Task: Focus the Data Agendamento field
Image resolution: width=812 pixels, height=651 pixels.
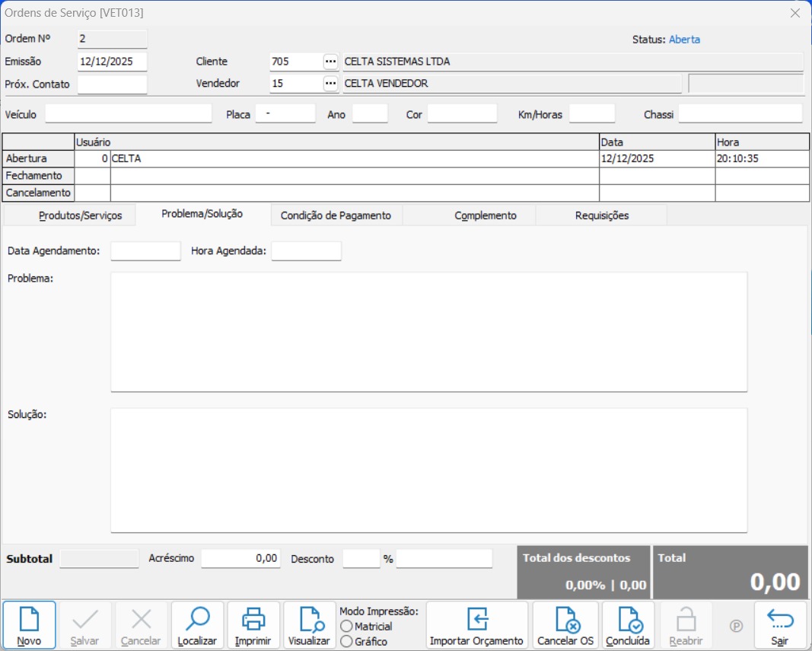Action: pos(145,251)
